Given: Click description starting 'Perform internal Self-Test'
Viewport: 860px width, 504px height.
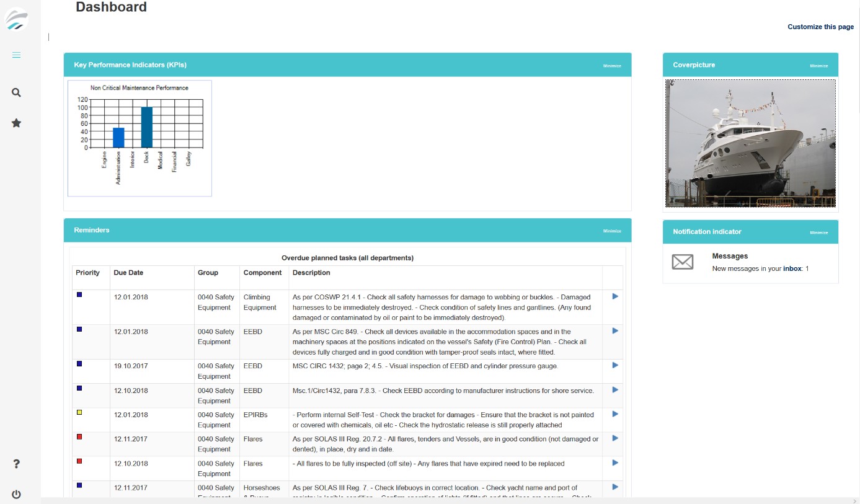Looking at the screenshot, I should [x=444, y=420].
